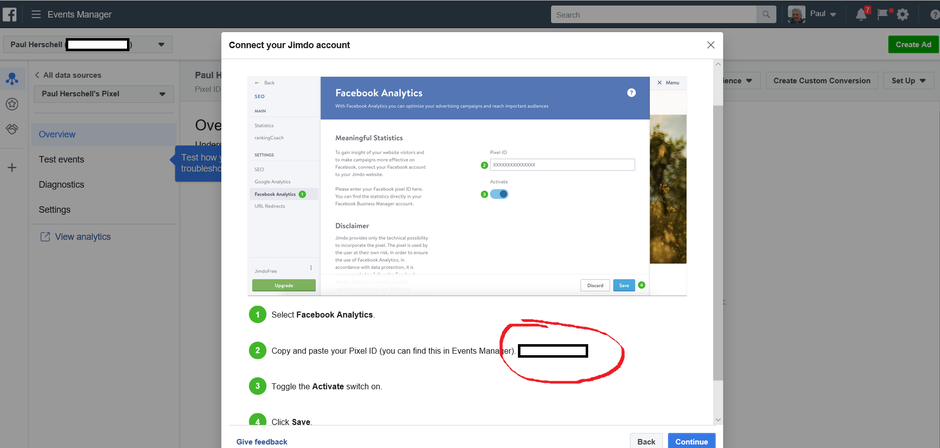Open Diagnostics in the sidebar

point(61,185)
